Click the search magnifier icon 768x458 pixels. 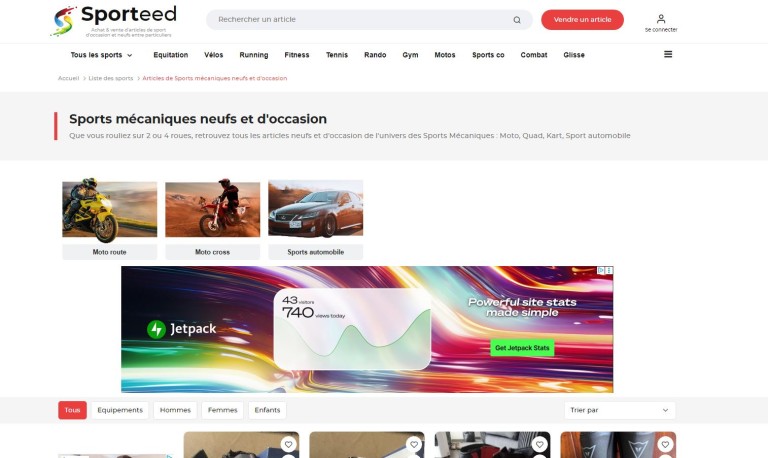[517, 20]
